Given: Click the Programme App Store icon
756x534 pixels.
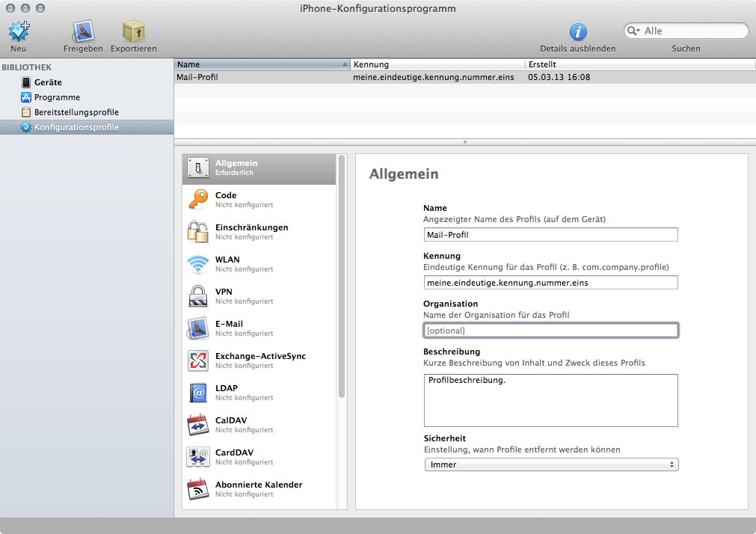Looking at the screenshot, I should click(x=26, y=97).
